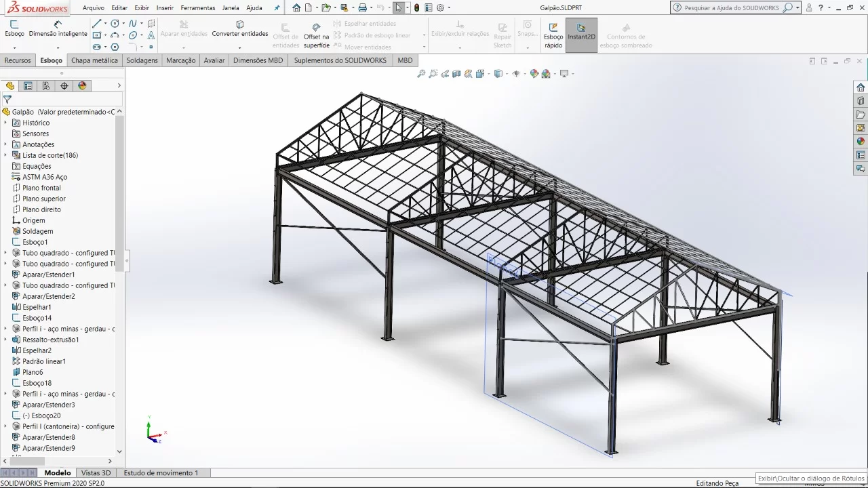This screenshot has height=488, width=868.
Task: Toggle hide/show items eye icon
Action: point(516,74)
